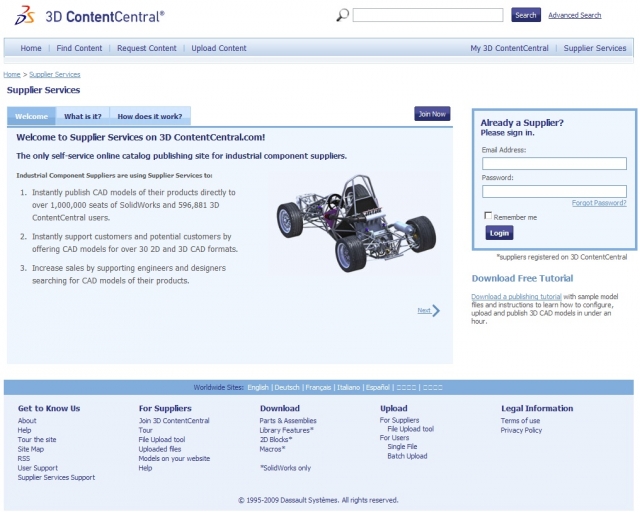The image size is (640, 512).
Task: Open Request Content menu item
Action: [147, 48]
